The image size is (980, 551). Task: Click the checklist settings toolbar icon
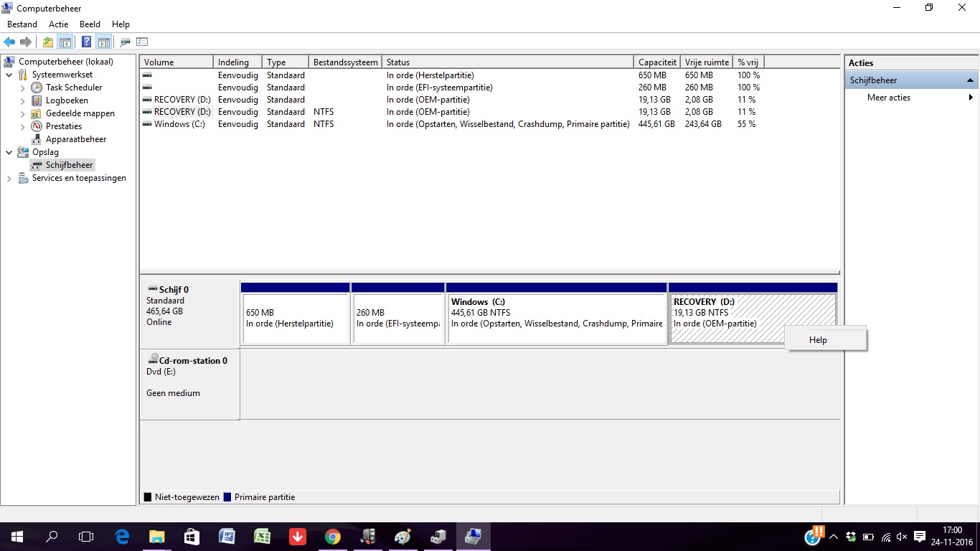pos(142,42)
